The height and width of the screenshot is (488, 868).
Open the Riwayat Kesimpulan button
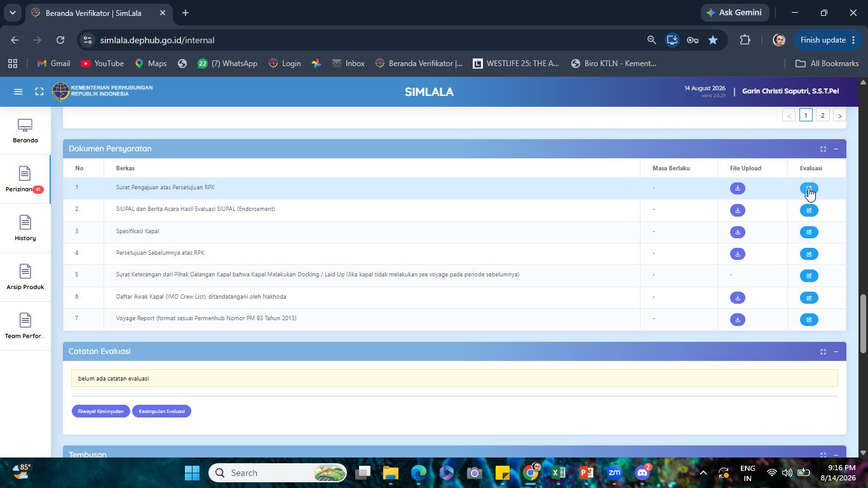[100, 411]
